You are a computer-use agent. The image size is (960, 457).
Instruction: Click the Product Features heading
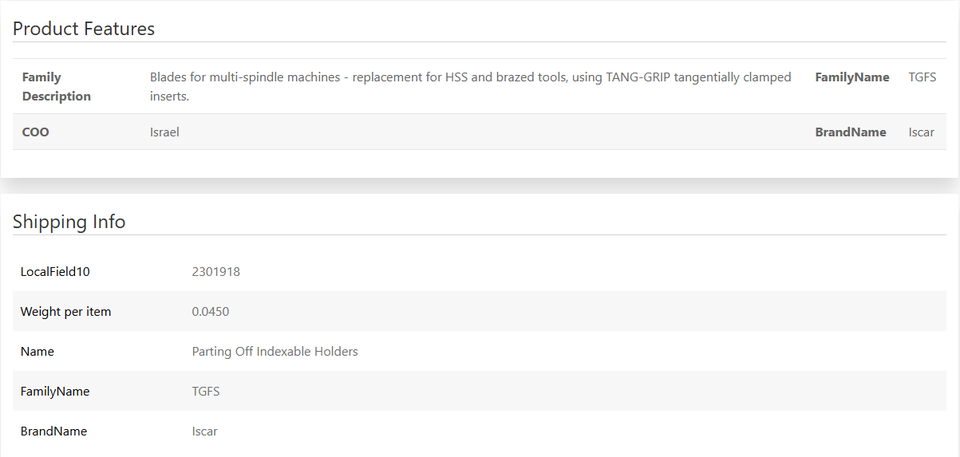83,29
